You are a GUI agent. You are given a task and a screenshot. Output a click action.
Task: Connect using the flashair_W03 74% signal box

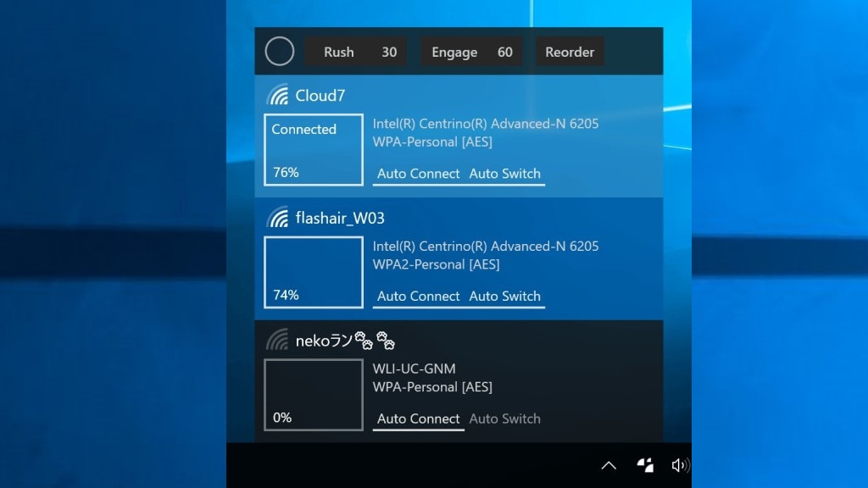click(x=314, y=273)
